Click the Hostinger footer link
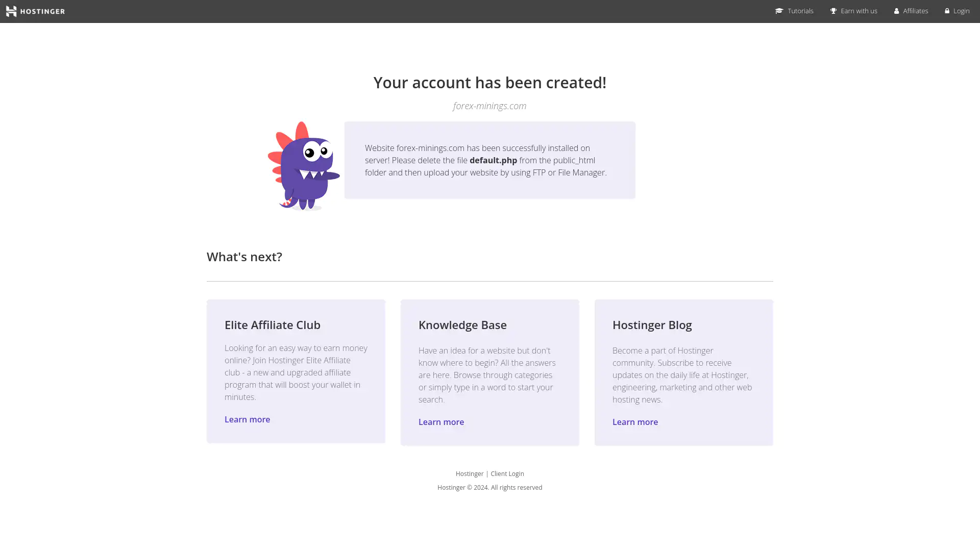Viewport: 980px width, 551px height. (x=469, y=473)
